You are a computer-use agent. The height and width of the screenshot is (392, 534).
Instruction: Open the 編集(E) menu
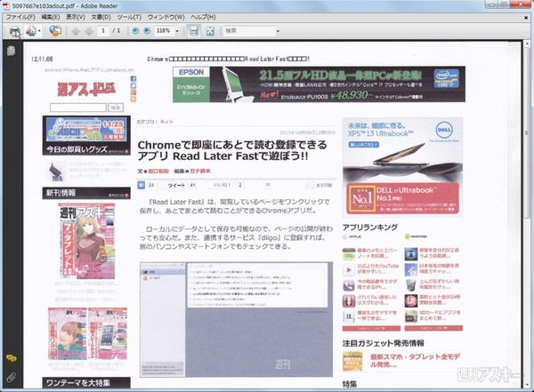51,17
